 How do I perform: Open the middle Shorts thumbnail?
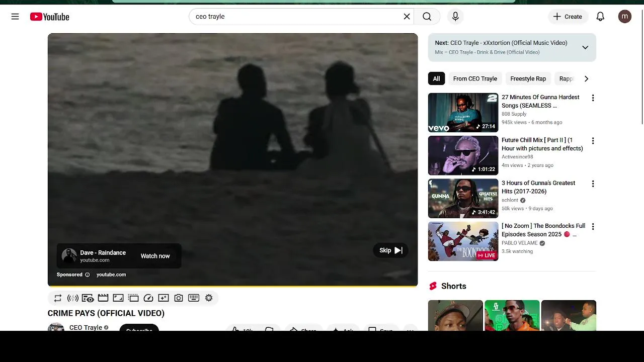[512, 315]
